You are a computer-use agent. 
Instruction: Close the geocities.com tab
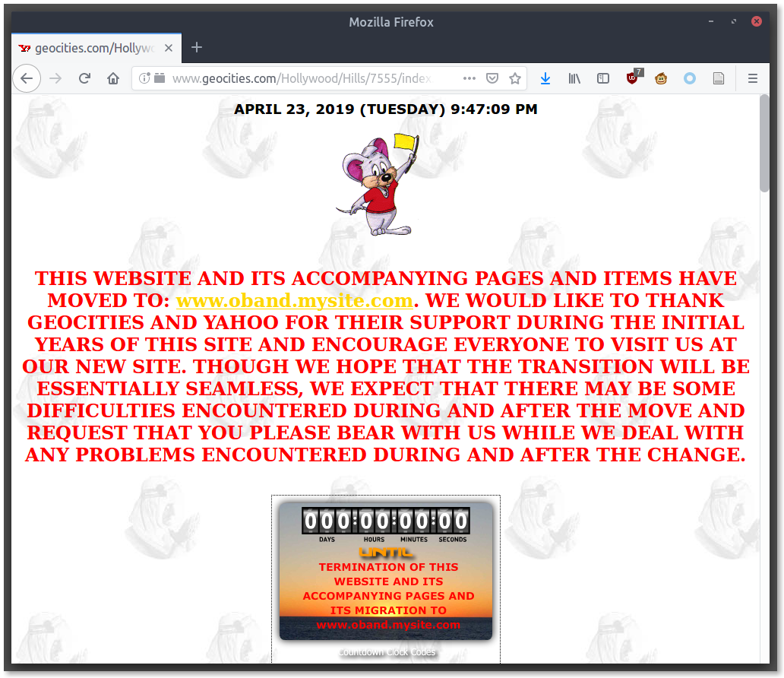click(x=169, y=48)
